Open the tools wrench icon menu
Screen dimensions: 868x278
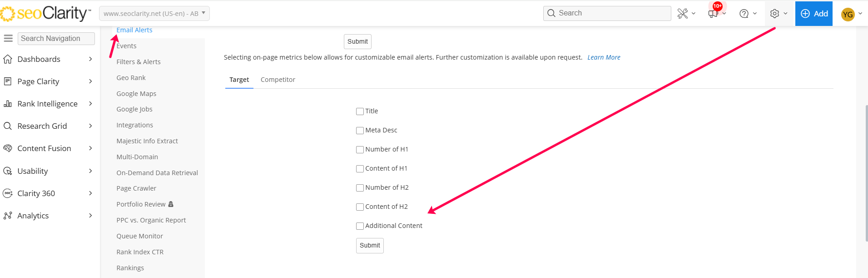[x=682, y=14]
